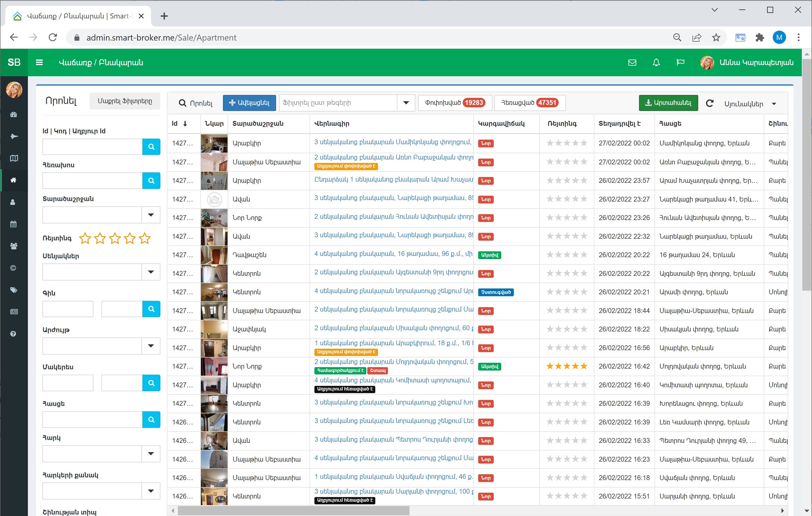Click the Ստուգված status badge
Screen dimensions: 812x516
coord(496,292)
